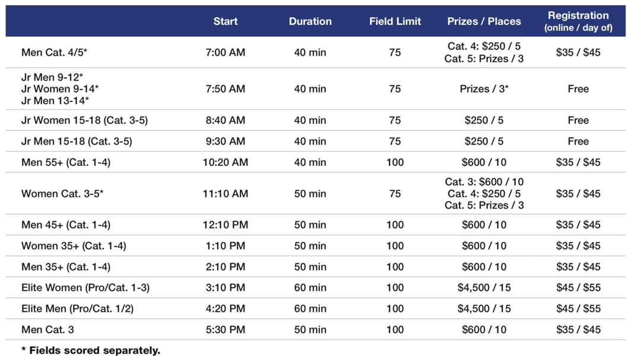Image resolution: width=631 pixels, height=364 pixels.
Task: Click the Women Cat. 3-5* row label
Action: pos(62,194)
